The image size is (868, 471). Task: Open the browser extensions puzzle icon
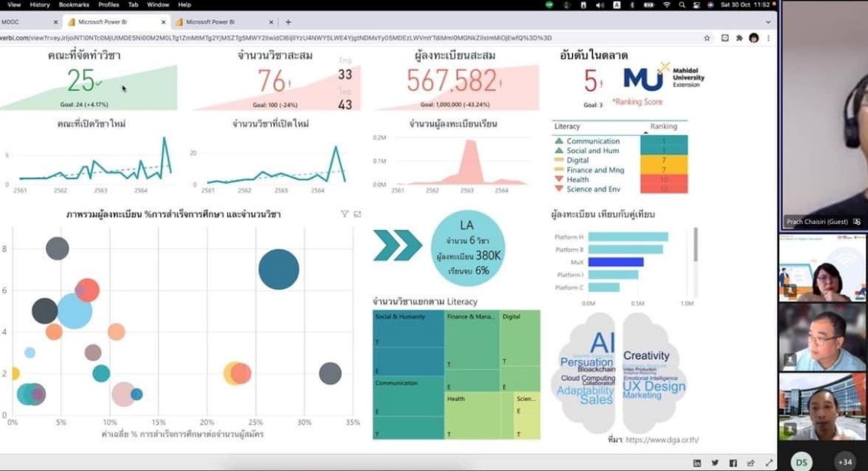point(739,37)
